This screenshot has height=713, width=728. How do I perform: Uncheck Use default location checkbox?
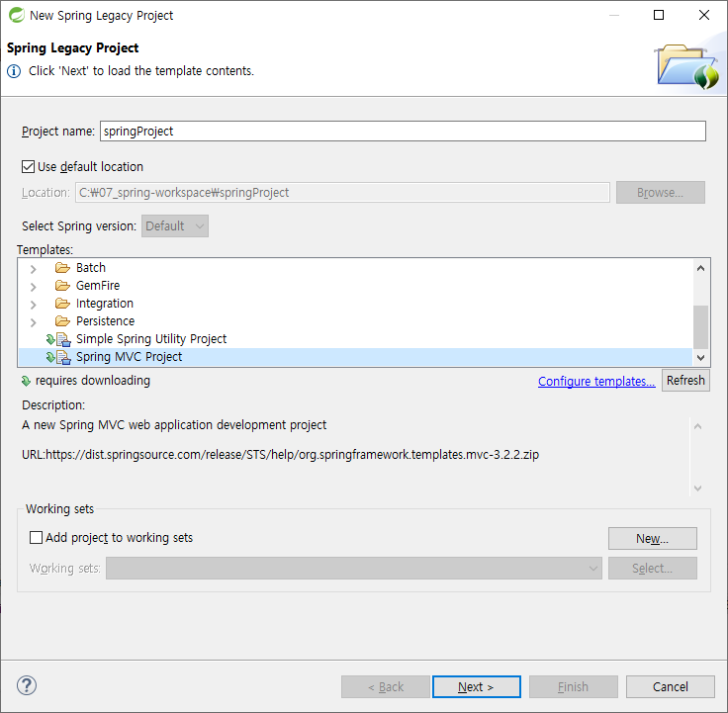[28, 167]
